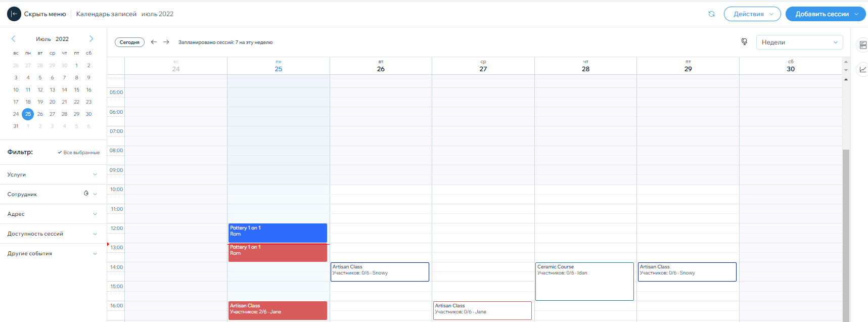Expand the Сотрудник filter section

[x=95, y=194]
